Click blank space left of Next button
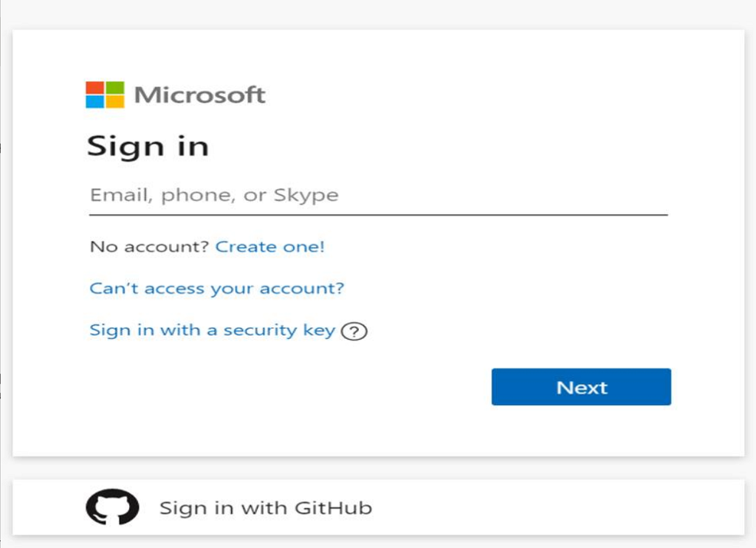This screenshot has width=756, height=548. 295,387
